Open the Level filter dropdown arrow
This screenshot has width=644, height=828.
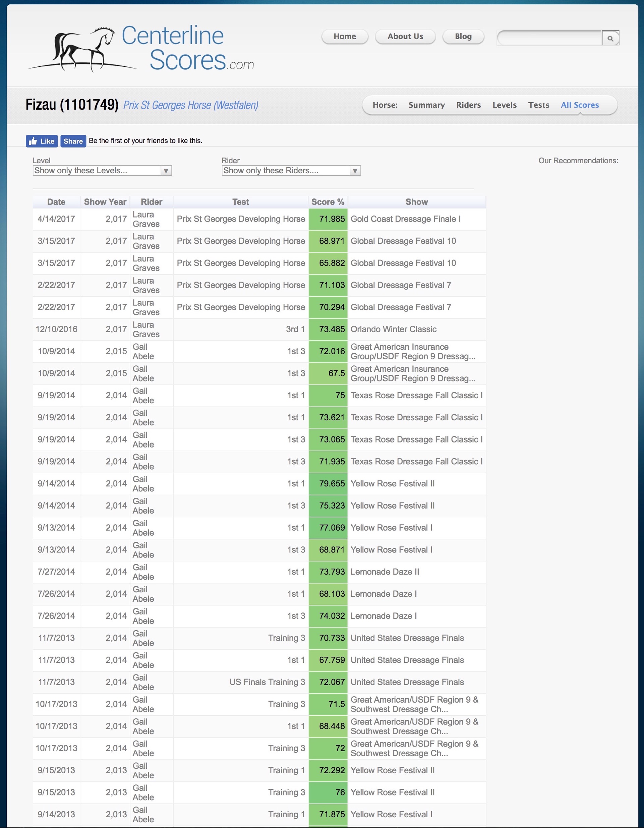(166, 171)
